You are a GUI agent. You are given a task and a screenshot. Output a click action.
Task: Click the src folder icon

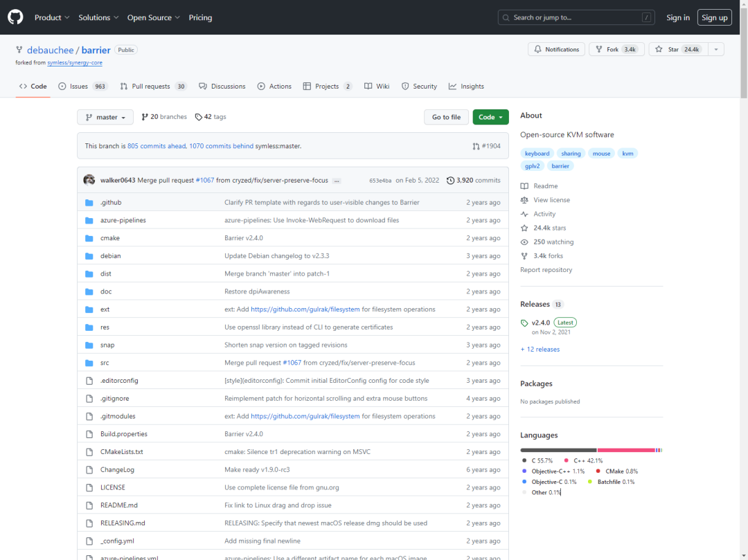pyautogui.click(x=89, y=363)
